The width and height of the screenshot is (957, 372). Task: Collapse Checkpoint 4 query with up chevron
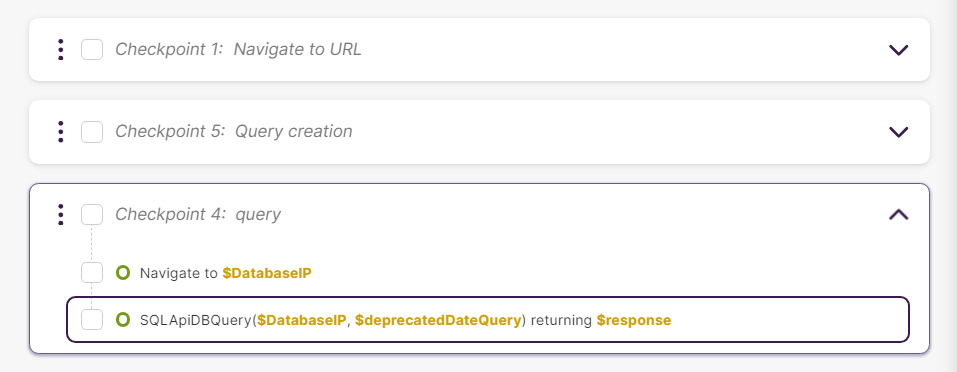pyautogui.click(x=898, y=214)
